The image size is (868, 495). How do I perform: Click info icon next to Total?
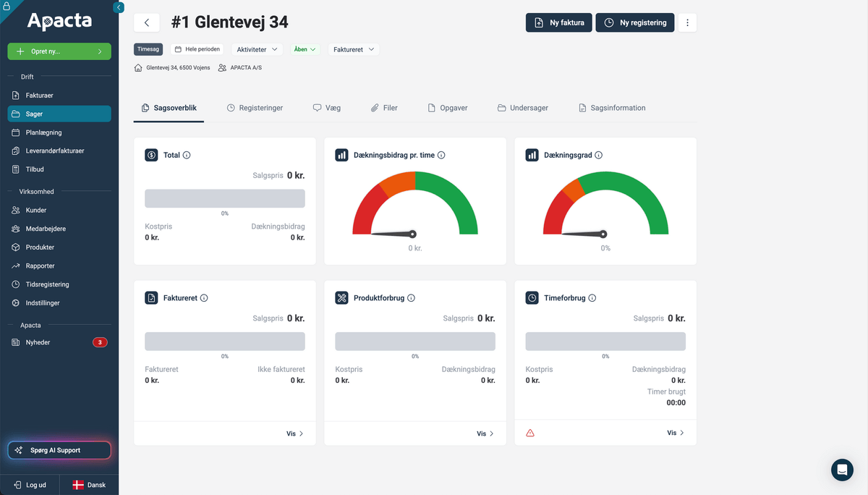tap(187, 155)
